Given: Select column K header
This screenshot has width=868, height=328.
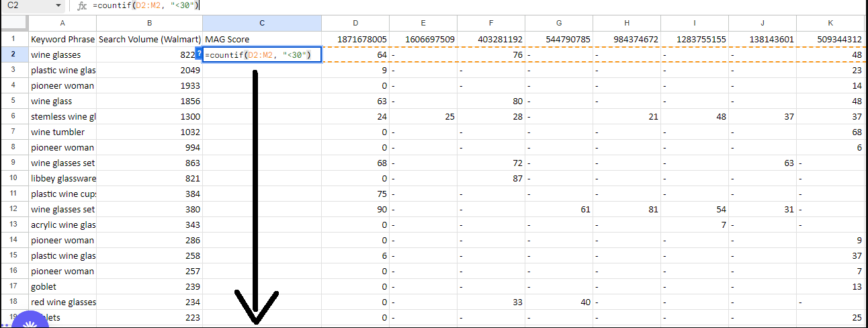Looking at the screenshot, I should (x=830, y=23).
